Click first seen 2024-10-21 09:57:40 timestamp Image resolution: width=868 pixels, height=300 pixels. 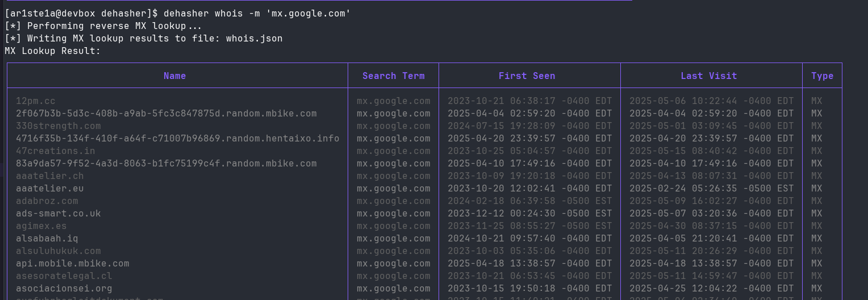(x=529, y=239)
